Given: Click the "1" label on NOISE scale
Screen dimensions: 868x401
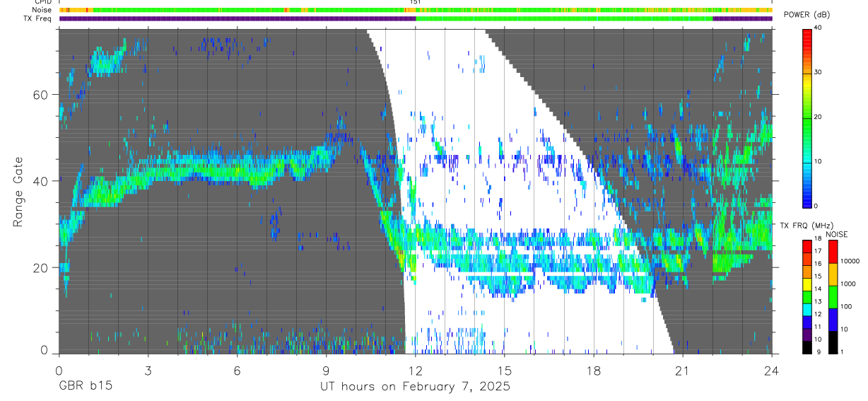Looking at the screenshot, I should click(843, 351).
